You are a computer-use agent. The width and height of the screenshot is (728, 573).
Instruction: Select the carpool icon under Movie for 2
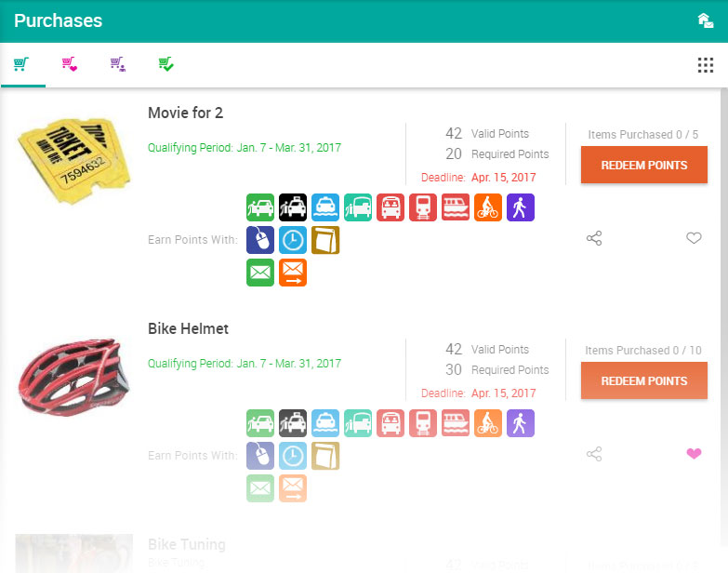(x=260, y=207)
